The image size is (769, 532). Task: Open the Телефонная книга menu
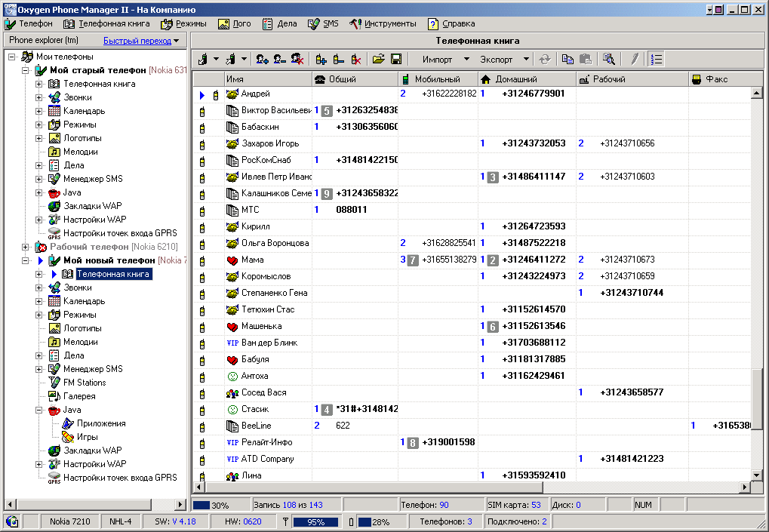[107, 23]
